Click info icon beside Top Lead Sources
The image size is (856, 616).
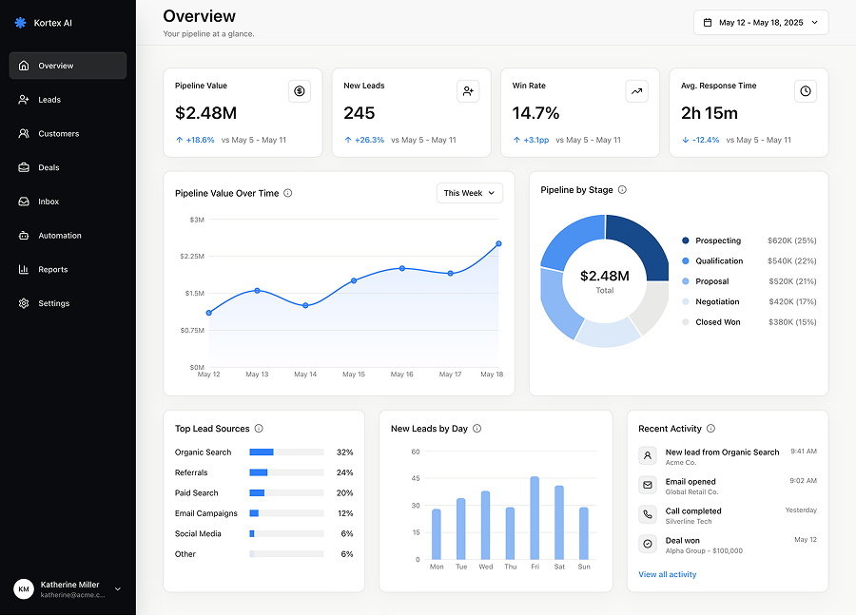[x=259, y=429]
